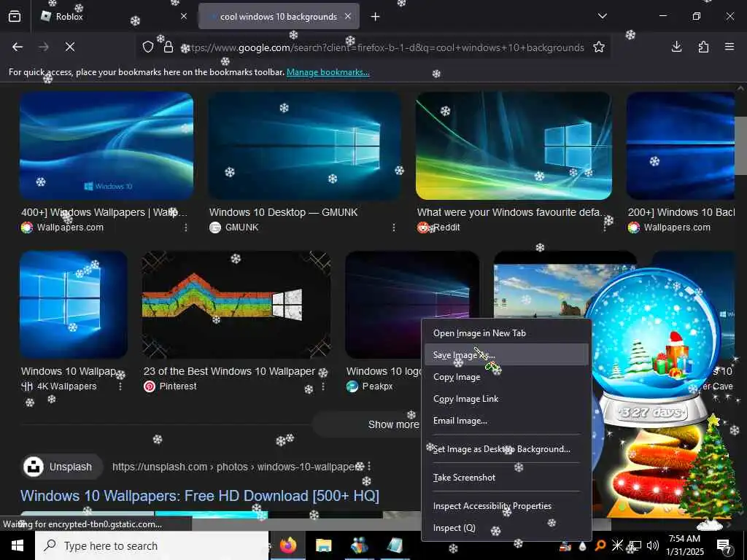
Task: Go back with the browser back arrow
Action: point(18,47)
